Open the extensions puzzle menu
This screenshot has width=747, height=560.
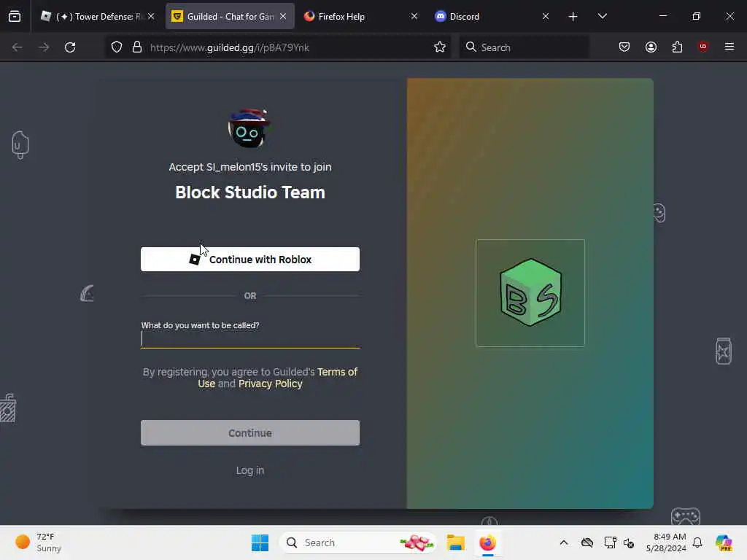tap(677, 47)
